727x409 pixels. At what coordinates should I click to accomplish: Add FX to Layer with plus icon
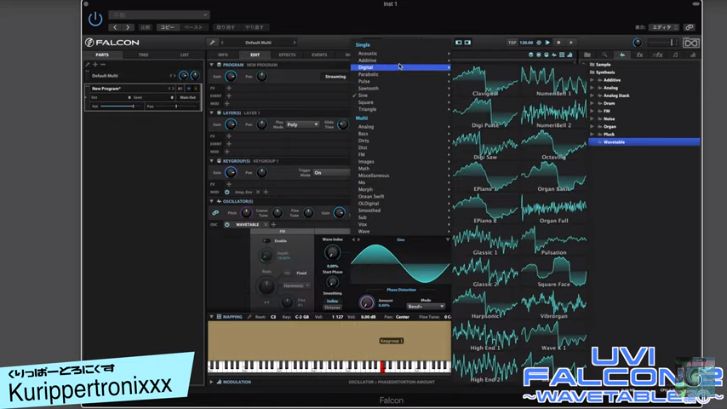229,136
